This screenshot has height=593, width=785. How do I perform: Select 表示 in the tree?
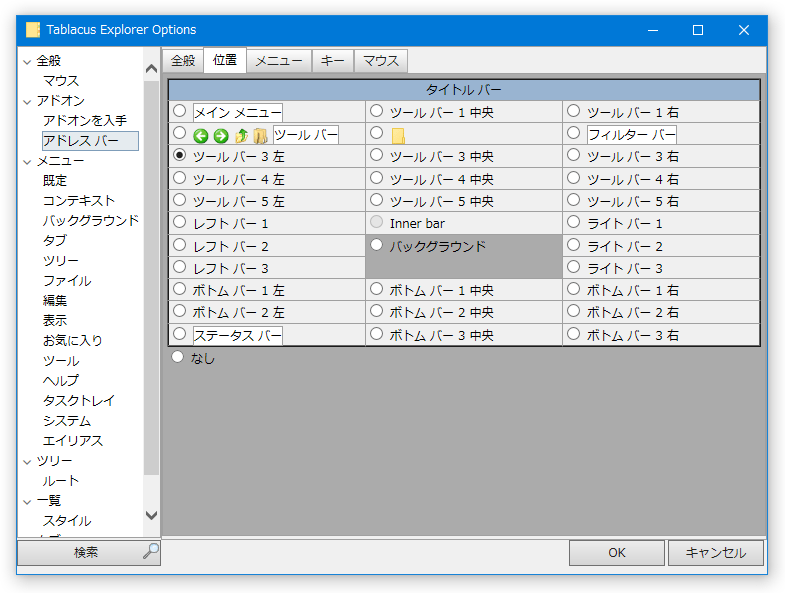coord(55,321)
